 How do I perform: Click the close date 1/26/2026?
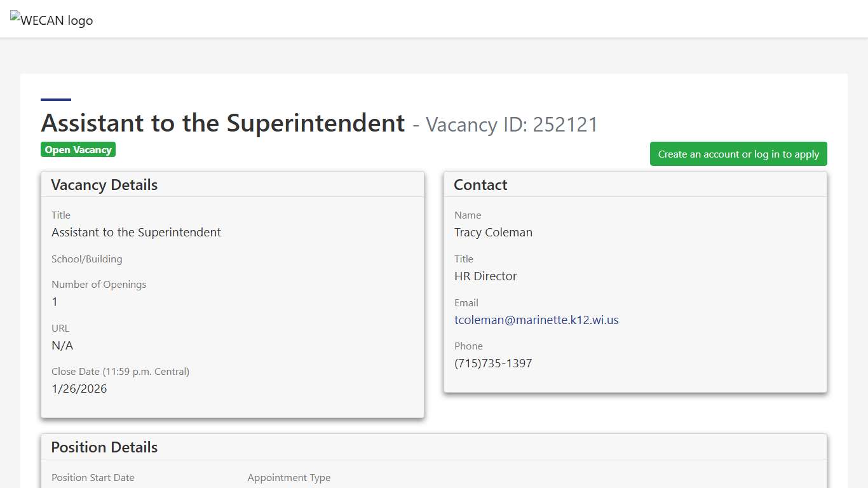[x=79, y=389]
